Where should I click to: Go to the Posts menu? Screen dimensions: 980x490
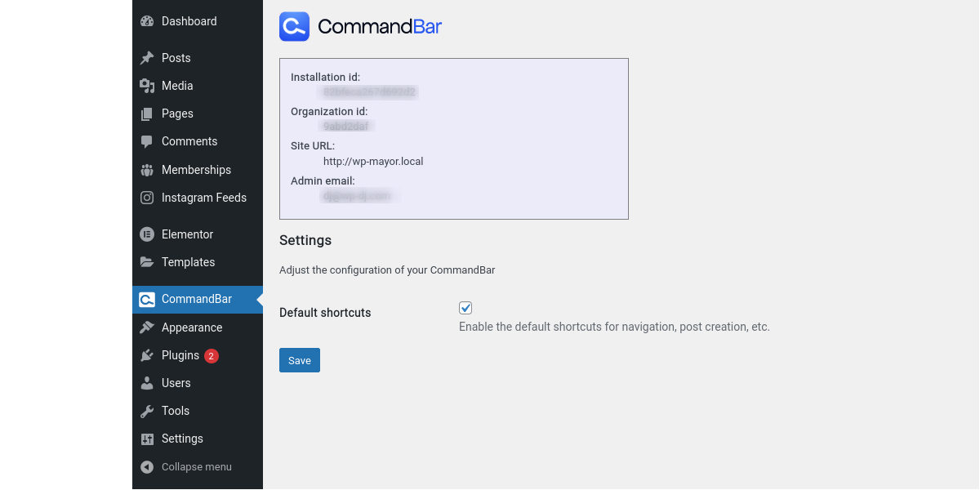[x=198, y=58]
